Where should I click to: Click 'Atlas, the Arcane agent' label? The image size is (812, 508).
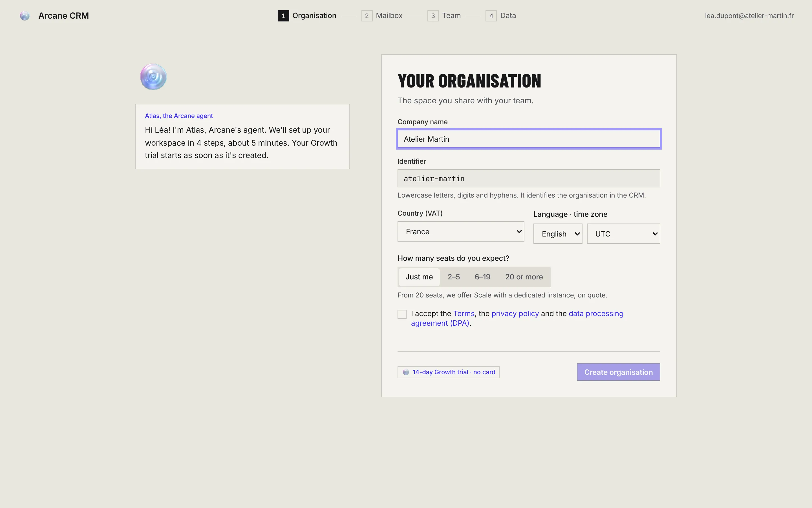(179, 116)
